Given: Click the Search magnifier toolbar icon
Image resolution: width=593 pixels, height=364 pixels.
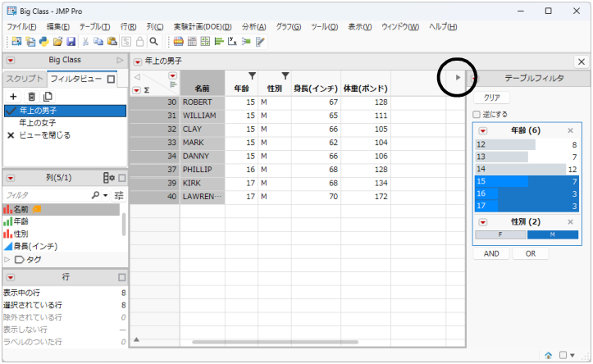Looking at the screenshot, I should (x=153, y=42).
